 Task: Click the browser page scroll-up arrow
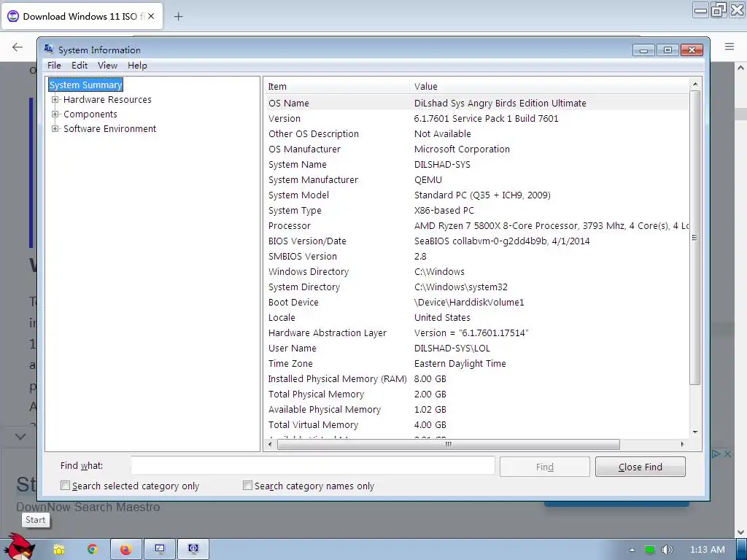(x=740, y=68)
